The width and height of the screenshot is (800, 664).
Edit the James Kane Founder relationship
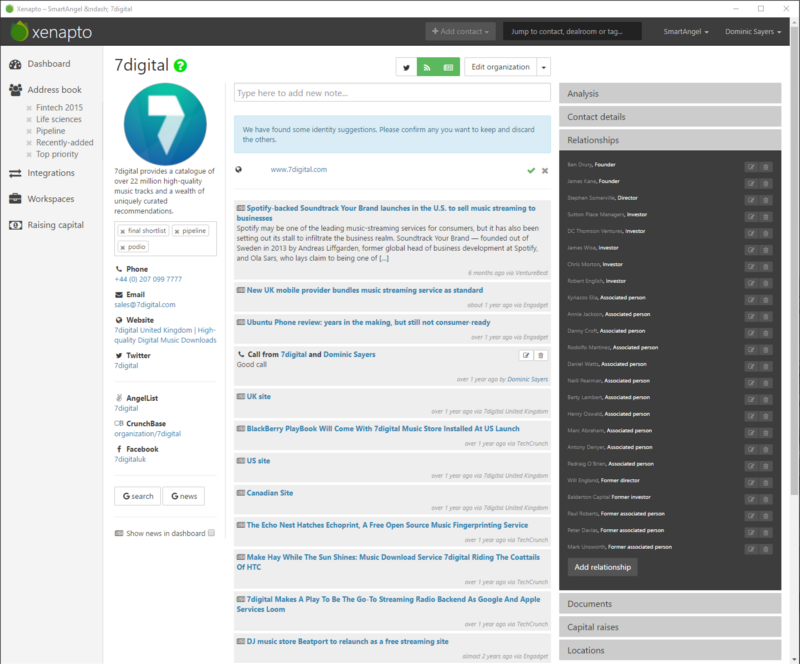(x=751, y=183)
